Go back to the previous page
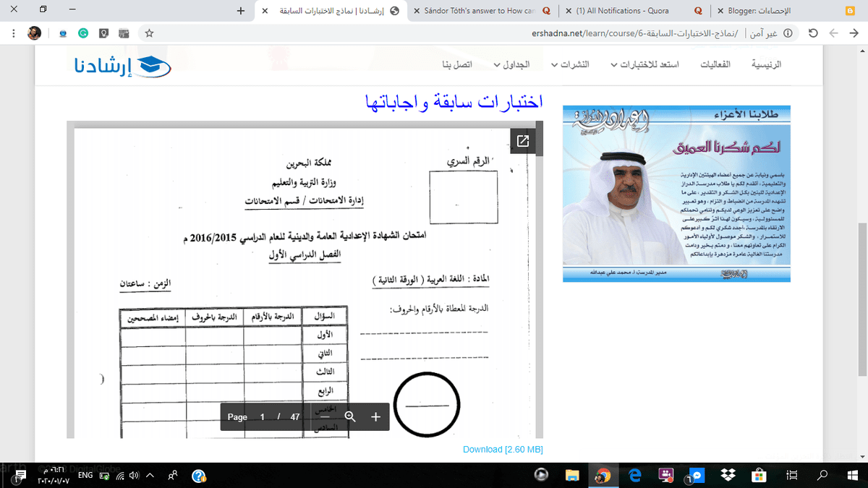Screen dimensions: 868x488 tap(855, 33)
